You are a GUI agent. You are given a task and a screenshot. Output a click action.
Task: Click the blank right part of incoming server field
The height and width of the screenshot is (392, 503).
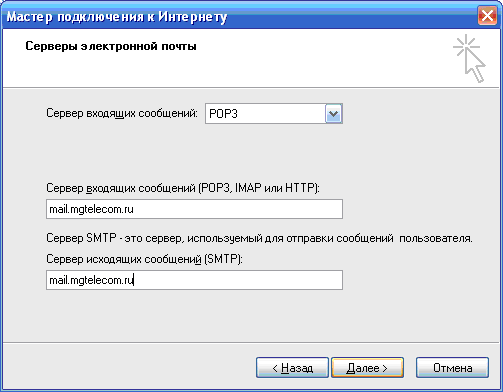(238, 209)
